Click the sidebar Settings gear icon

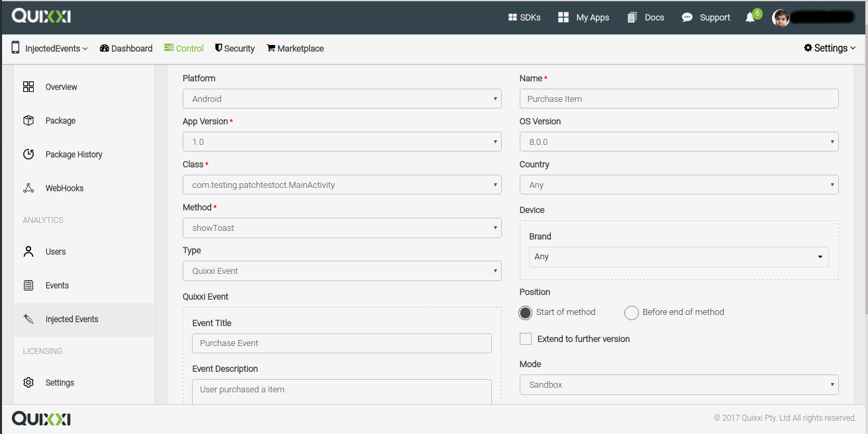(28, 382)
